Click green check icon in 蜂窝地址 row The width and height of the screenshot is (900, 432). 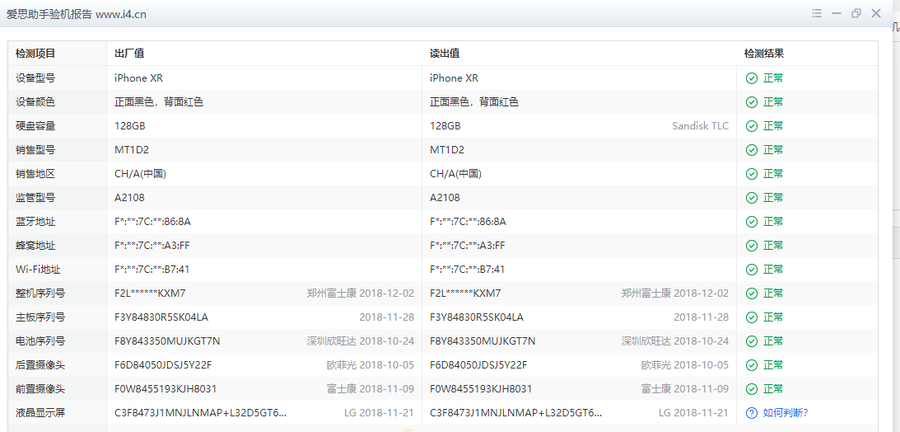click(x=751, y=246)
